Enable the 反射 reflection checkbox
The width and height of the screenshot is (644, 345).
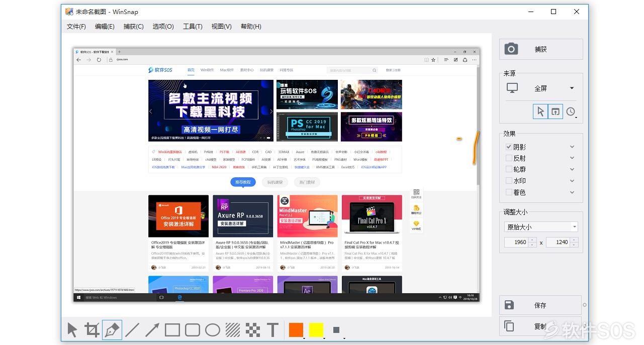coord(509,158)
